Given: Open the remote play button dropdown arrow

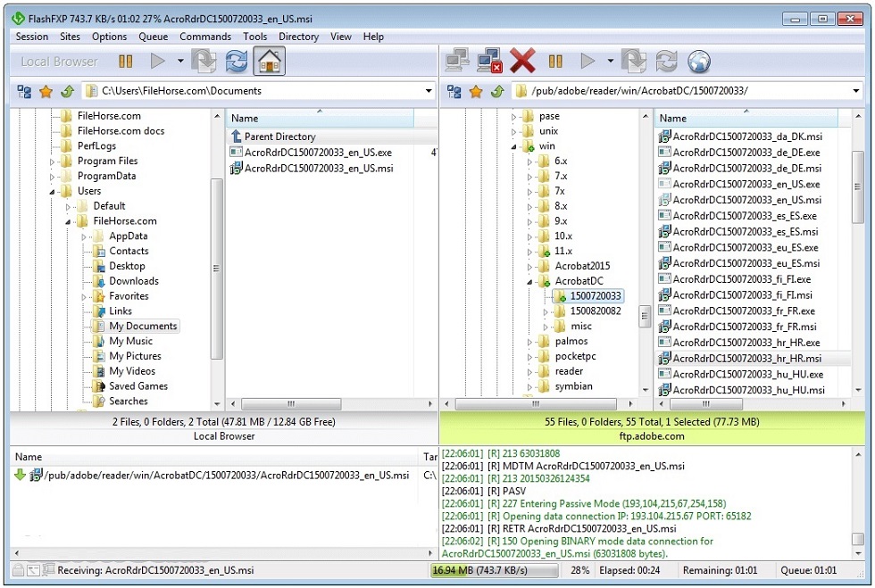Looking at the screenshot, I should [x=611, y=61].
